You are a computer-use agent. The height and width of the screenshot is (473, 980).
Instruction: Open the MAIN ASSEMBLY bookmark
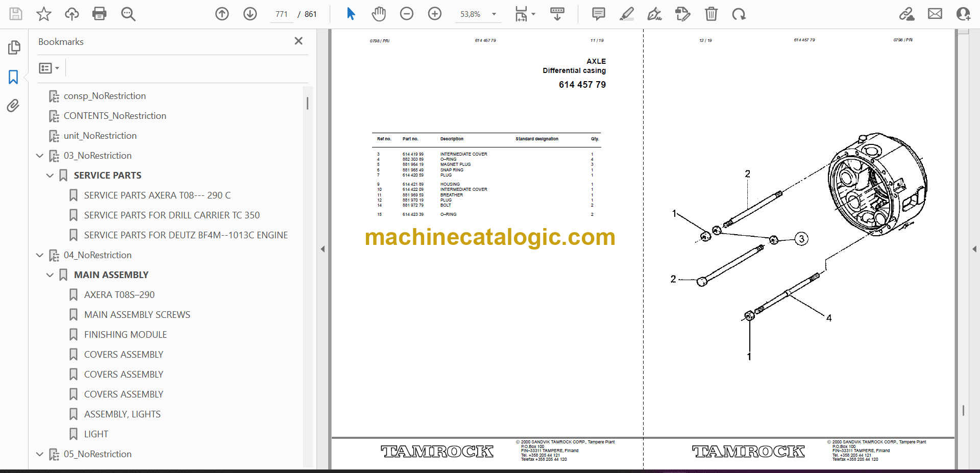pos(111,275)
